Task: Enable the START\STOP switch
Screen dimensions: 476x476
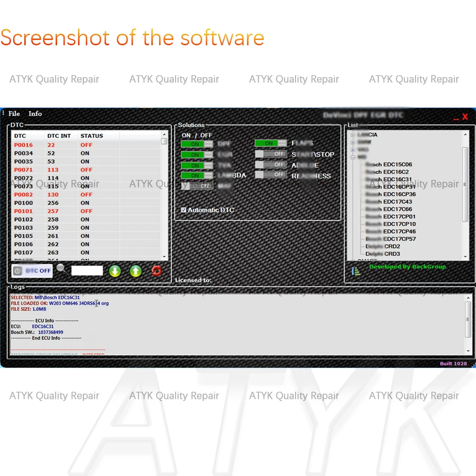Action: point(271,154)
